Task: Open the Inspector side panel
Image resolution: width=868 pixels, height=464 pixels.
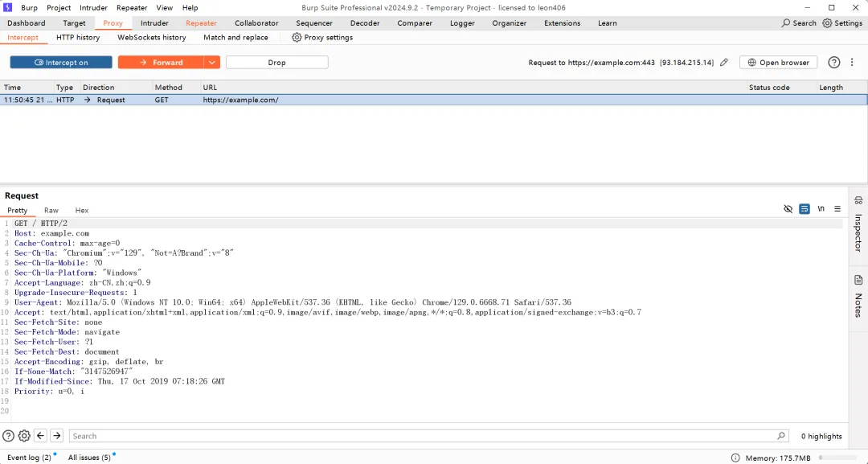Action: click(x=858, y=224)
